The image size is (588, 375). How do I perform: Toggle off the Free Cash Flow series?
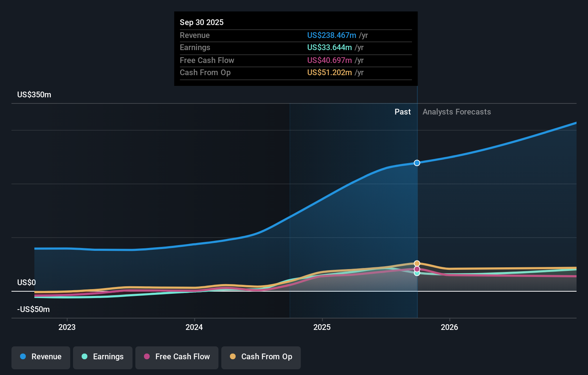click(x=177, y=357)
